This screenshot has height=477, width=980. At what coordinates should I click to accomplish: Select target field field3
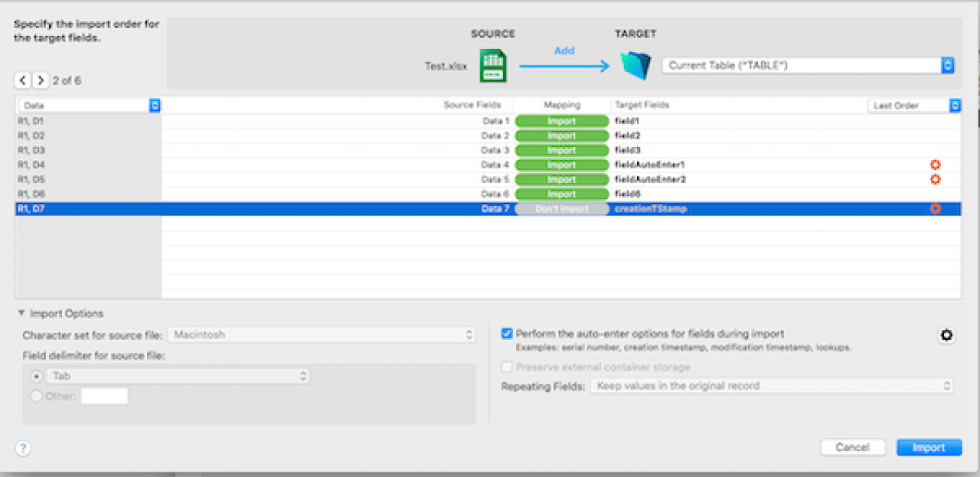[627, 150]
